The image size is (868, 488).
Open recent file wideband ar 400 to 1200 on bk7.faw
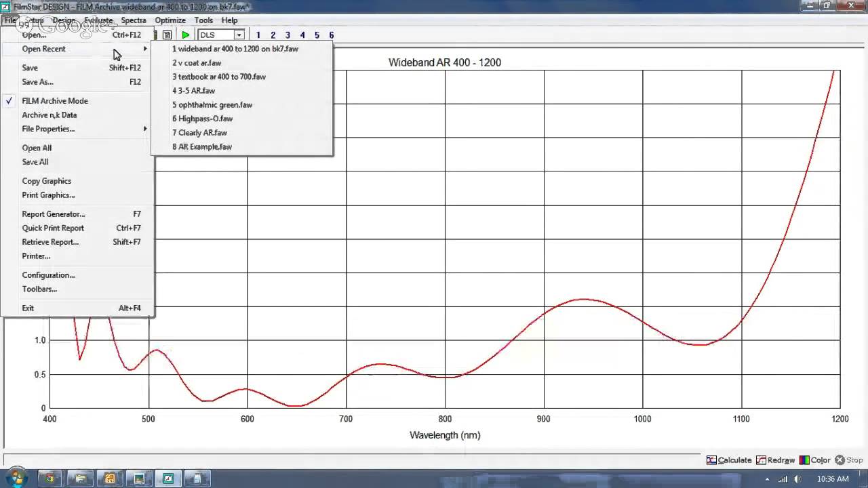pyautogui.click(x=242, y=49)
